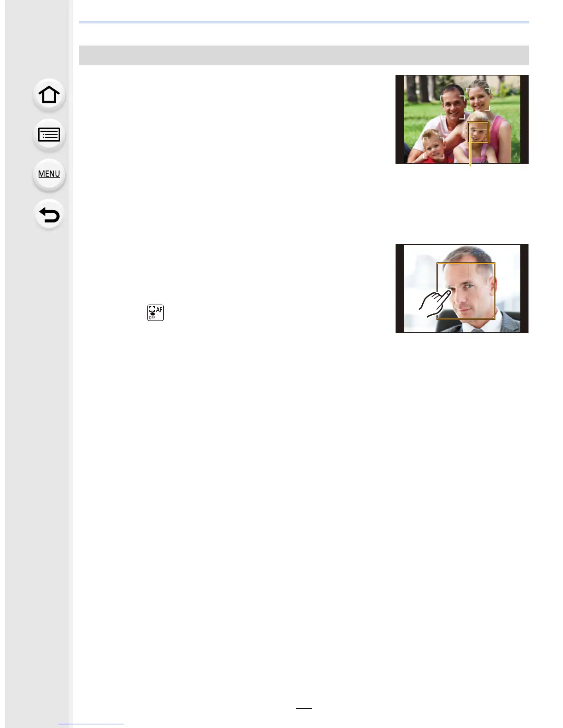The image size is (563, 728).
Task: Click the gray section heading bar
Action: pos(304,55)
